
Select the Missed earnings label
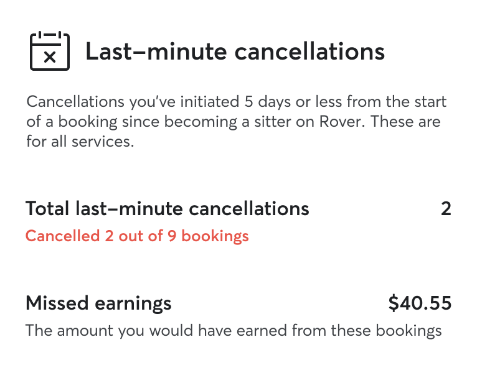99,303
